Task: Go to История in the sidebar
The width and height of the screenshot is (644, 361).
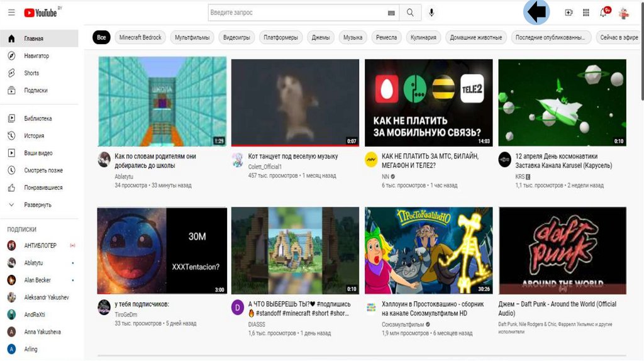Action: [x=34, y=136]
